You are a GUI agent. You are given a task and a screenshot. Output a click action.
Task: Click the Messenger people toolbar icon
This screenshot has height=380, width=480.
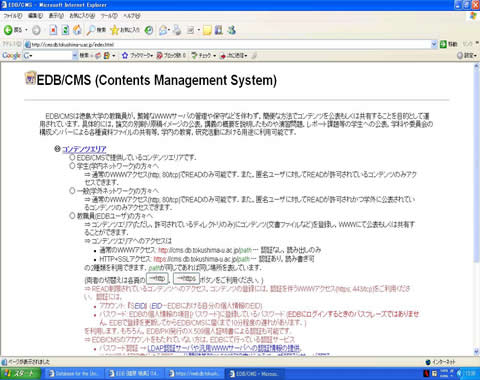tap(232, 30)
